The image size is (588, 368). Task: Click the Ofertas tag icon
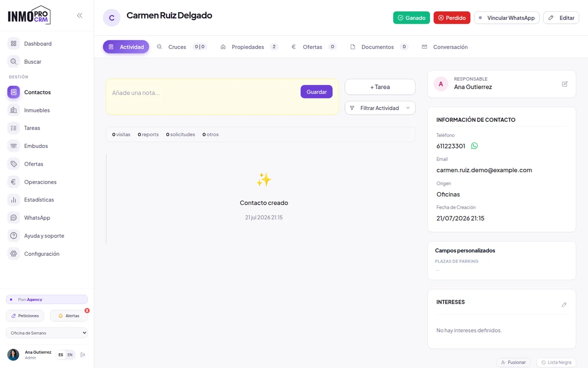[x=13, y=164]
